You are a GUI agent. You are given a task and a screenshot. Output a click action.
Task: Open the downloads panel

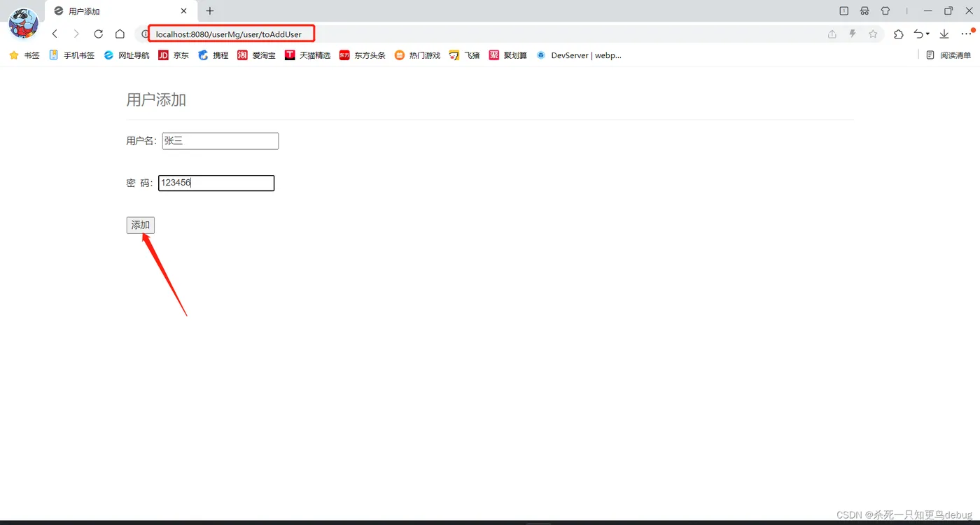click(x=944, y=34)
